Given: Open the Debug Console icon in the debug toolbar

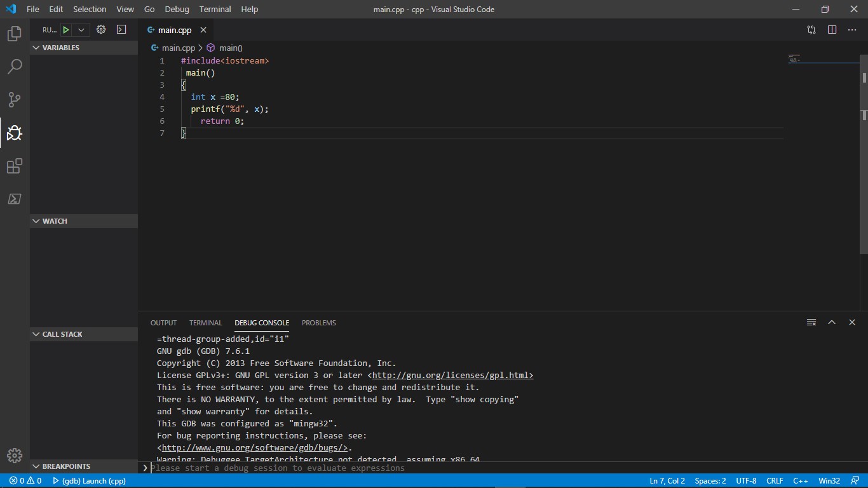Looking at the screenshot, I should (121, 30).
